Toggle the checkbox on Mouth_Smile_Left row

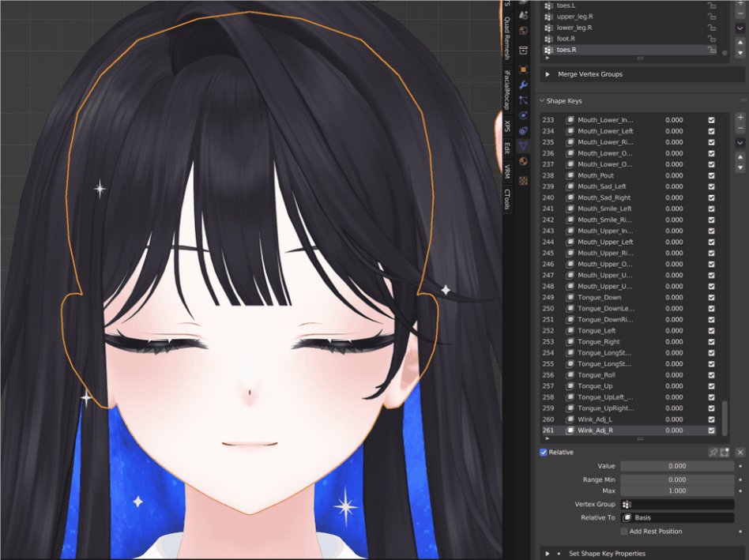click(x=711, y=209)
